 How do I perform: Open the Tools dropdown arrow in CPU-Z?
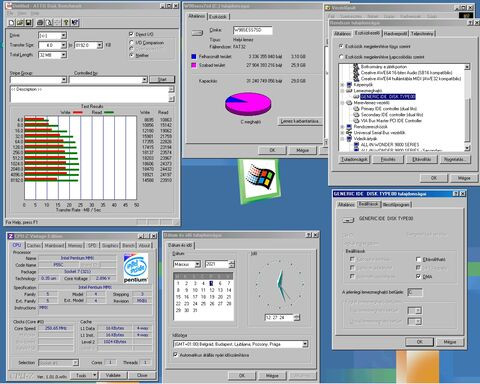(95, 375)
